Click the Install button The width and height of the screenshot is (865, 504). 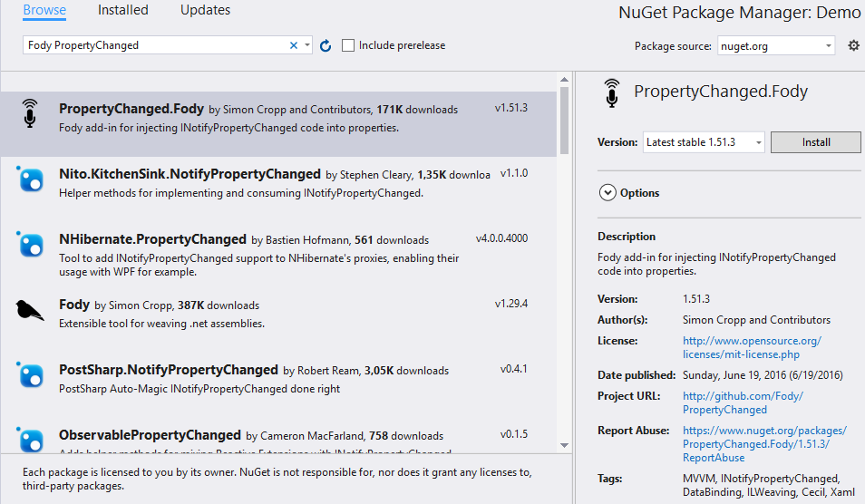pos(816,142)
